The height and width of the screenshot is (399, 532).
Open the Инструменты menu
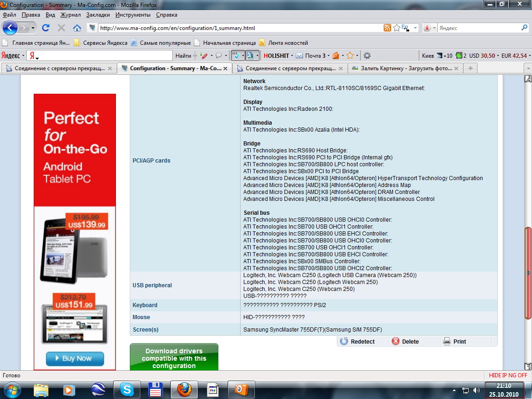tap(133, 15)
